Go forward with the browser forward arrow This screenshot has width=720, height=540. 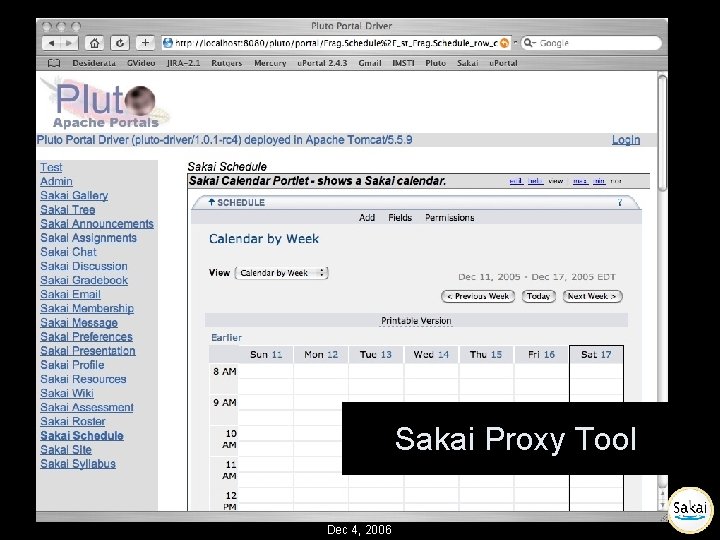(69, 43)
